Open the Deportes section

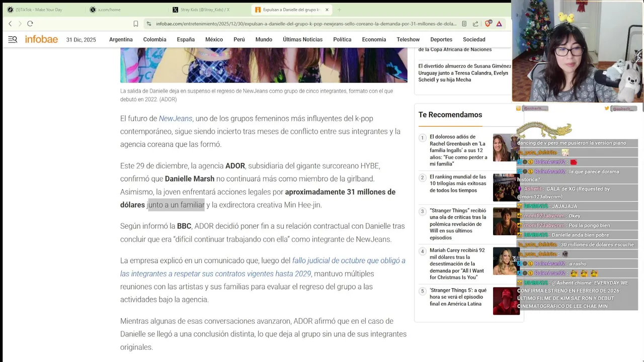tap(441, 39)
